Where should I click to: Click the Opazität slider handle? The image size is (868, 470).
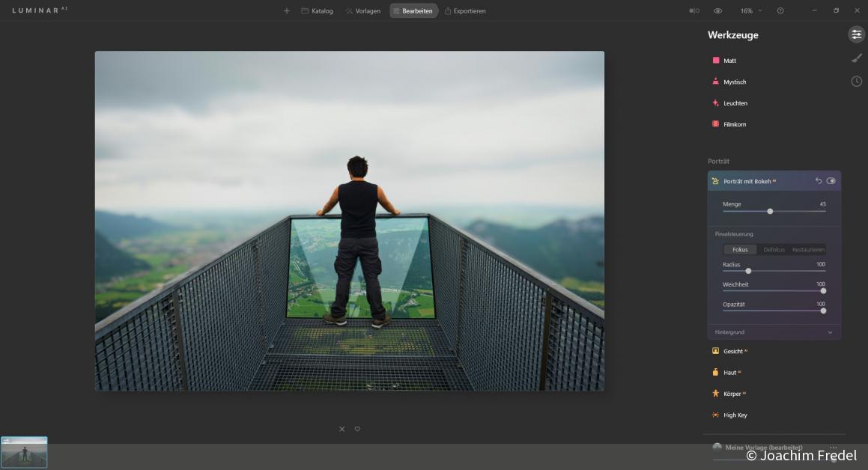(x=823, y=311)
